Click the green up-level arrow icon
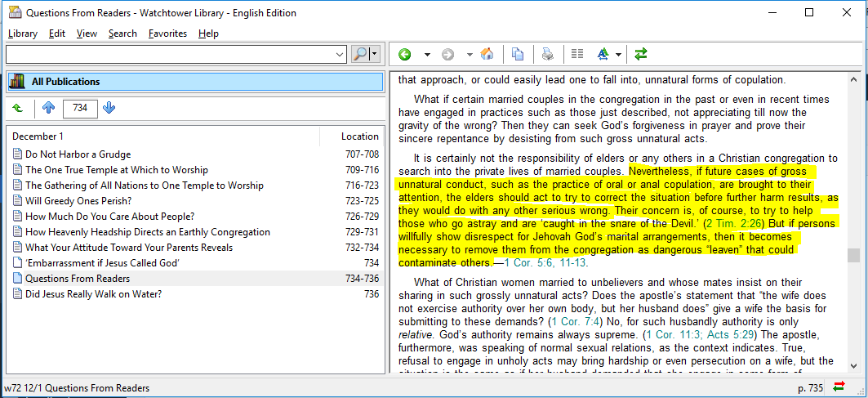 click(x=18, y=108)
